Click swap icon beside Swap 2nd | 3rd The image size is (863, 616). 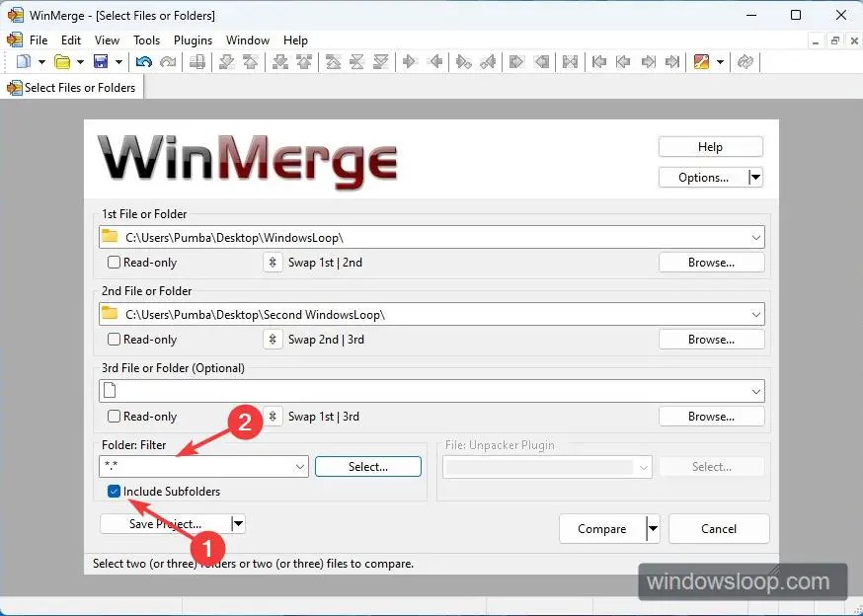pyautogui.click(x=273, y=340)
